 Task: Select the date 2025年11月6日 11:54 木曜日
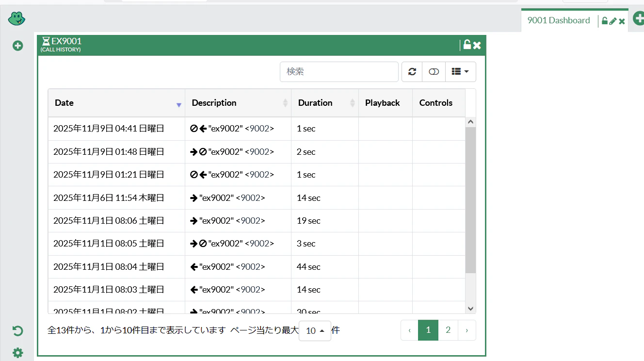[x=109, y=198]
